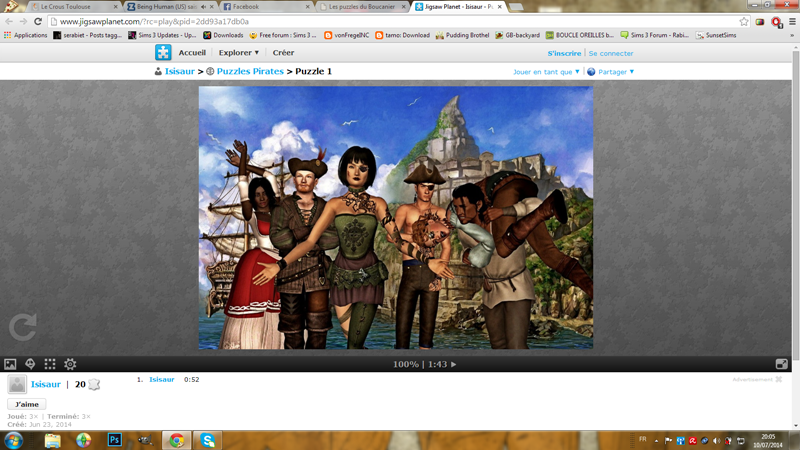
Task: Open GIMP from the taskbar
Action: click(x=145, y=440)
